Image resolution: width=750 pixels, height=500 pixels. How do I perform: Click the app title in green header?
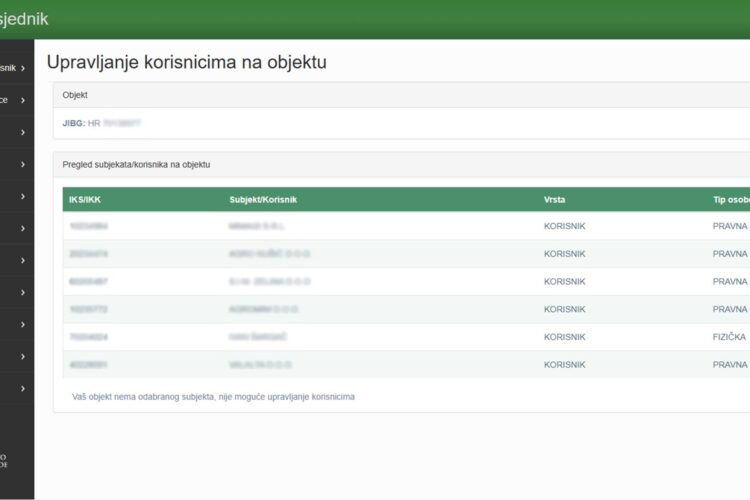24,19
